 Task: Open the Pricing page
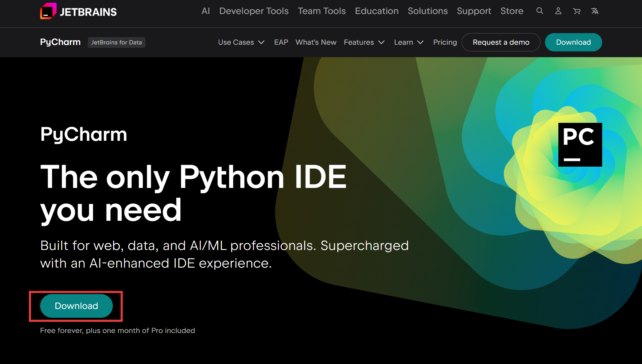click(x=445, y=42)
